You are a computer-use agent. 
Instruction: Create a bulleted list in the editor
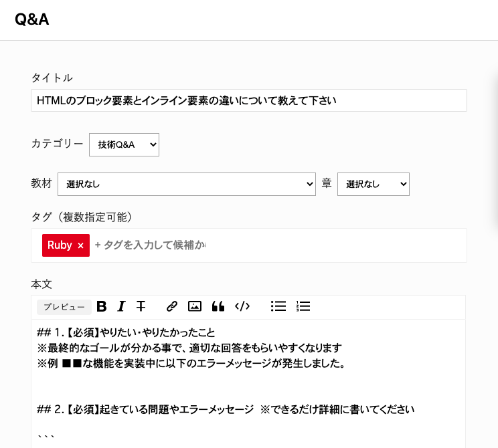(278, 306)
